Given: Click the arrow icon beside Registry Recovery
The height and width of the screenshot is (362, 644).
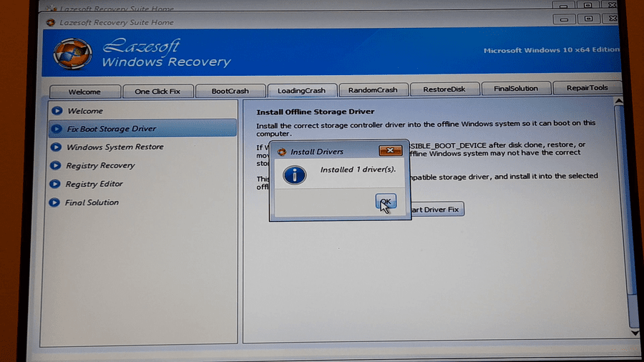Looking at the screenshot, I should point(55,165).
